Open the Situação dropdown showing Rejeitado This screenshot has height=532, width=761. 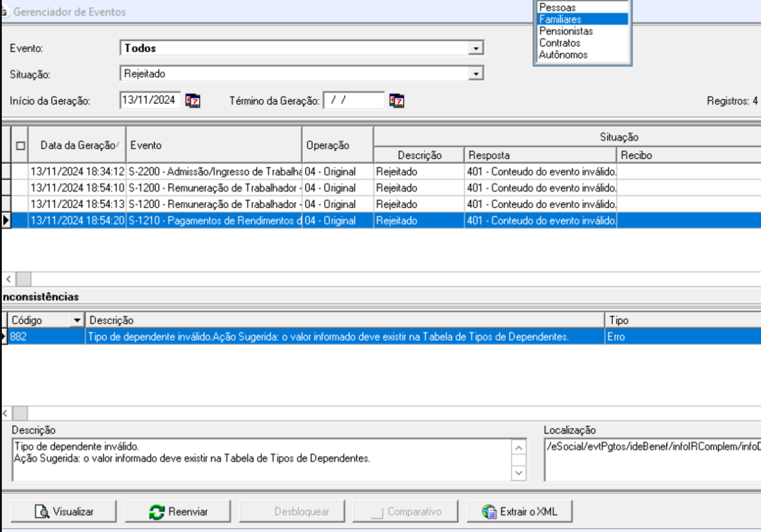tap(475, 74)
